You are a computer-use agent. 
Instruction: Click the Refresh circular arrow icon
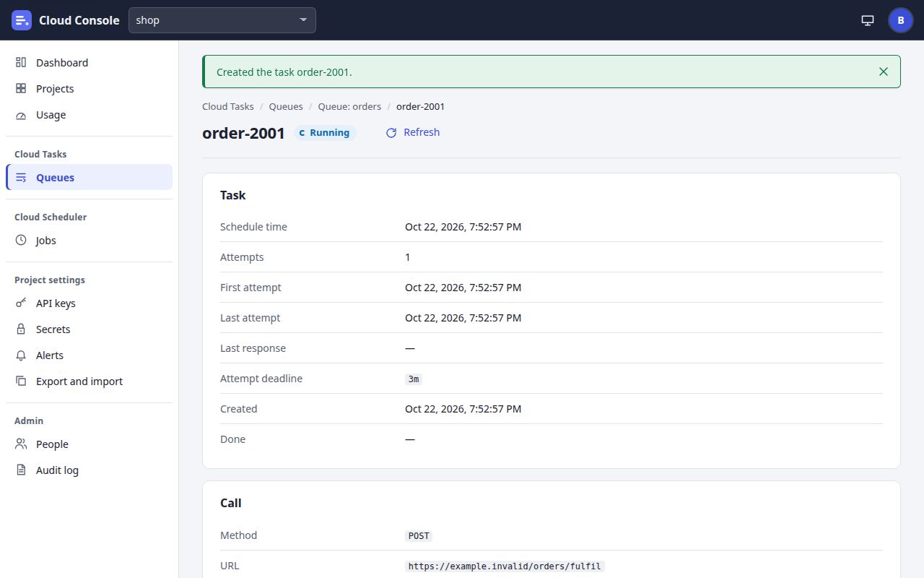click(x=391, y=133)
